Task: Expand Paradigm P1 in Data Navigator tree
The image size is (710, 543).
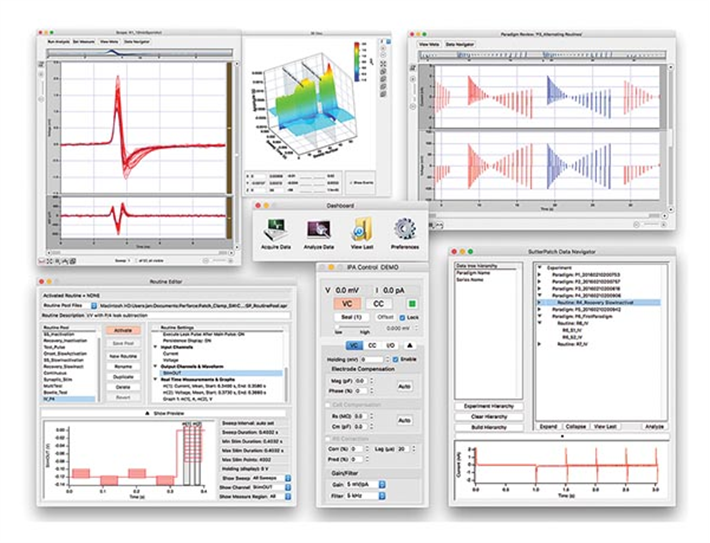Action: (540, 274)
